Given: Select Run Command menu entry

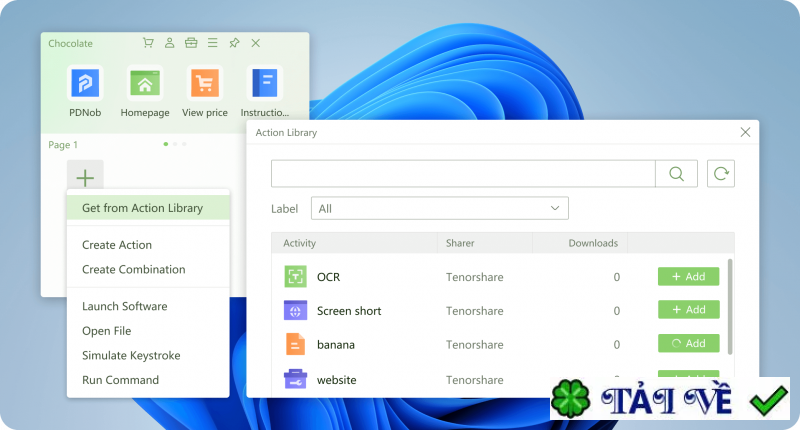Looking at the screenshot, I should [120, 380].
